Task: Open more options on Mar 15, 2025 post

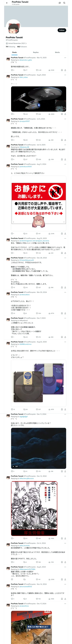Action: pos(65,58)
